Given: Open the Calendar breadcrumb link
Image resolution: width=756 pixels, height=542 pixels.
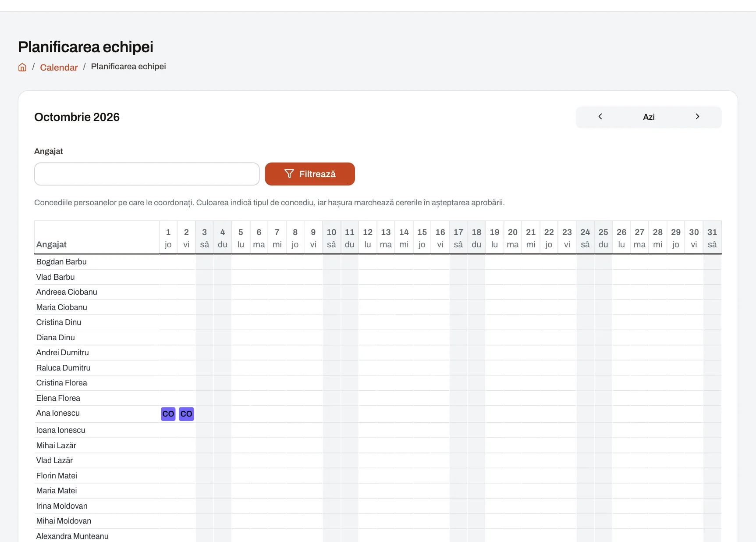Looking at the screenshot, I should 59,68.
